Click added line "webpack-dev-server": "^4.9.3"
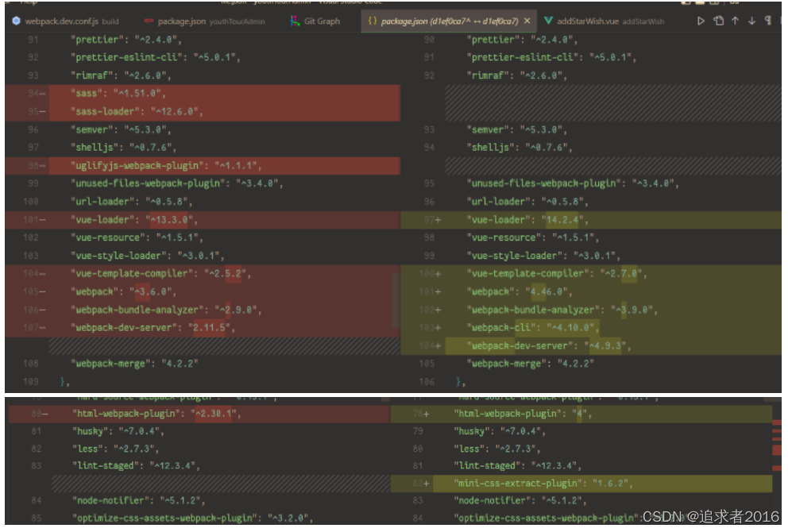792x532 pixels. tap(549, 346)
